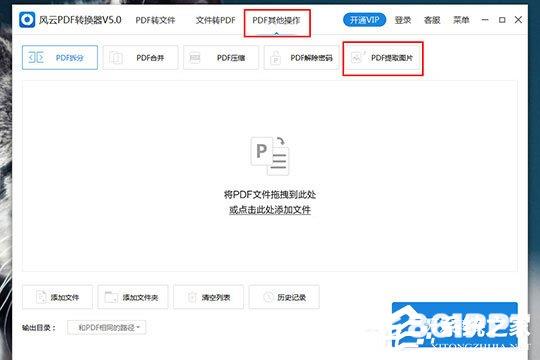Select the PDF拆分 split tool
The image size is (540, 360).
(60, 58)
